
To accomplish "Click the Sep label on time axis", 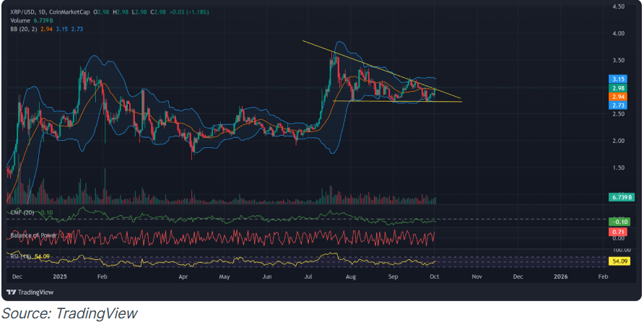I will [x=393, y=277].
